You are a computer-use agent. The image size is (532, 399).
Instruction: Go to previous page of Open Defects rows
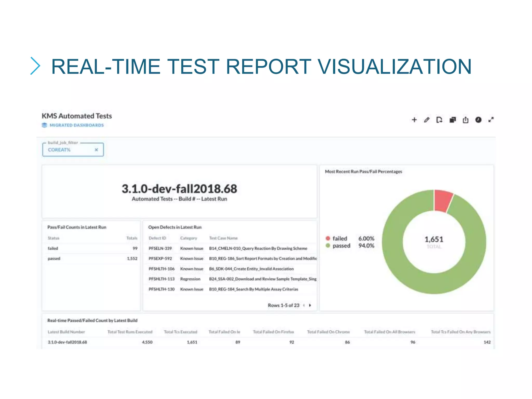(x=304, y=305)
